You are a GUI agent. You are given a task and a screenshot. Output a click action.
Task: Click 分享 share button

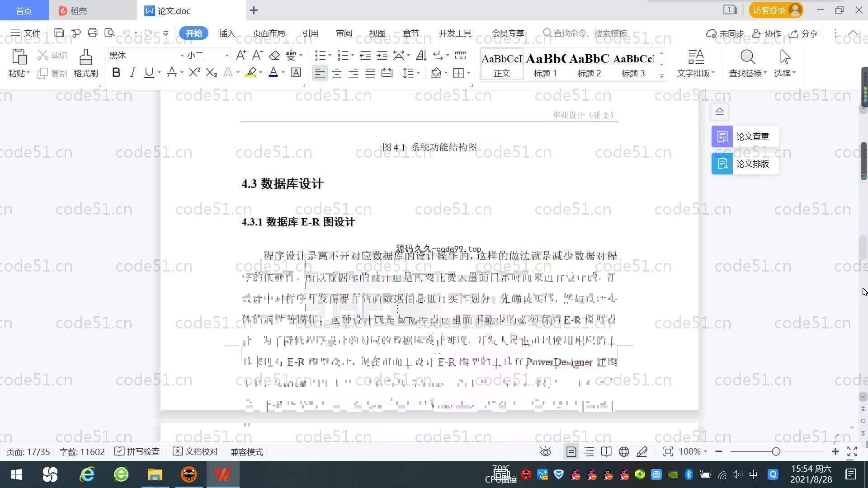[803, 33]
